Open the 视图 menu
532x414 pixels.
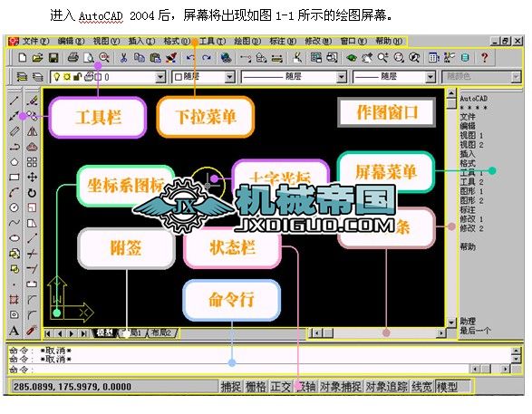(106, 42)
